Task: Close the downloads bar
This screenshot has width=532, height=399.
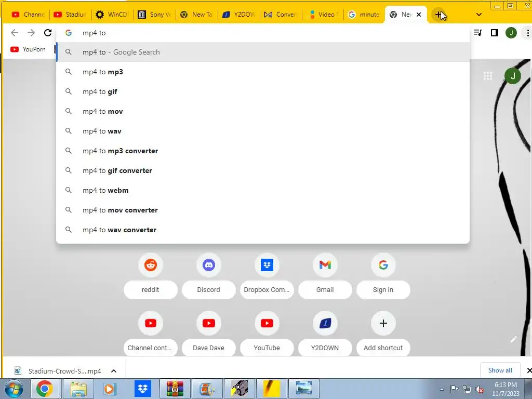Action: coord(528,370)
